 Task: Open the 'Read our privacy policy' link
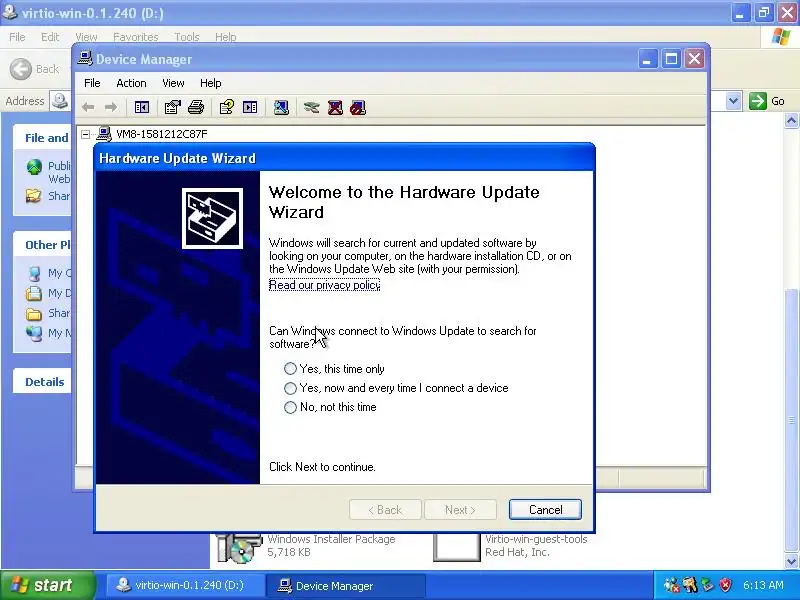coord(324,285)
